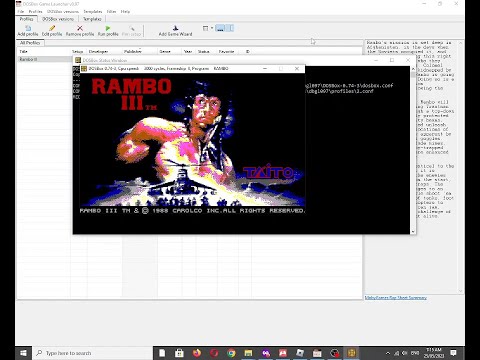Sort by the Genre column header
The image size is (480, 360).
[x=170, y=52]
